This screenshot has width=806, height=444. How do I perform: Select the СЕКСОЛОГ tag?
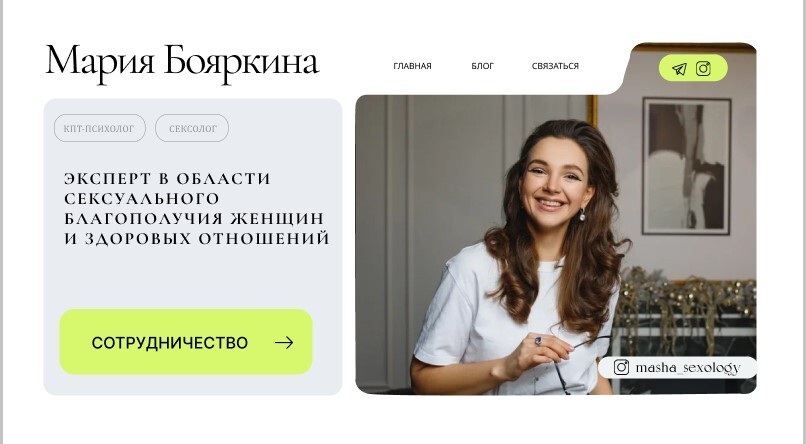pyautogui.click(x=192, y=128)
